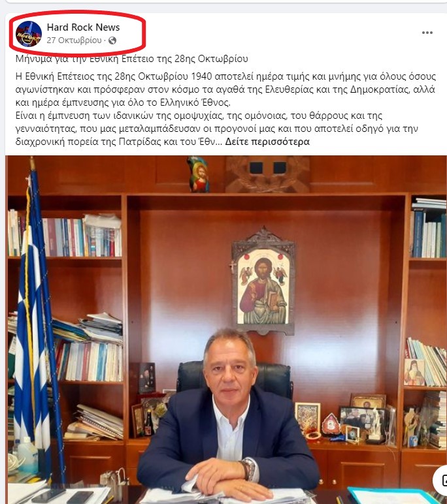The height and width of the screenshot is (504, 447).
Task: Click the left bookshelf books in the photo
Action: (65, 238)
